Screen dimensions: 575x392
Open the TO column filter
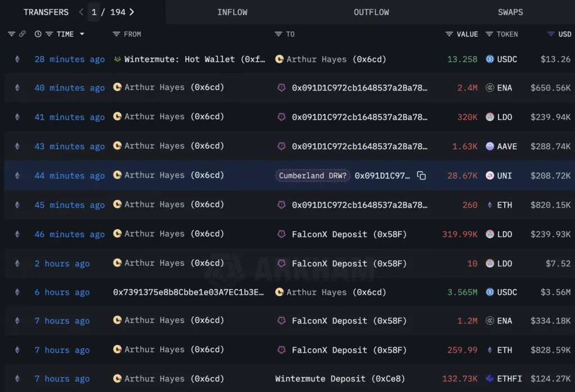(279, 34)
